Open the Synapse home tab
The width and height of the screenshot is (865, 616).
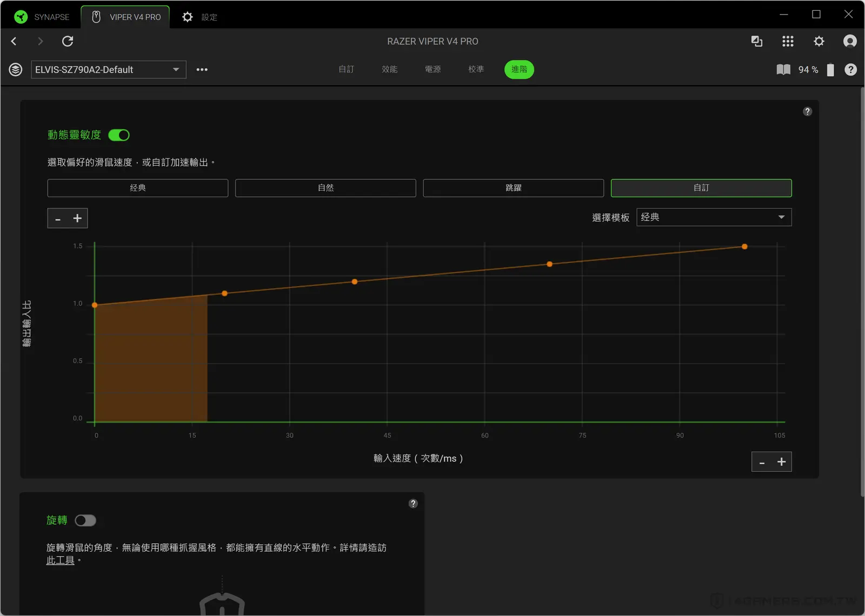[x=42, y=17]
